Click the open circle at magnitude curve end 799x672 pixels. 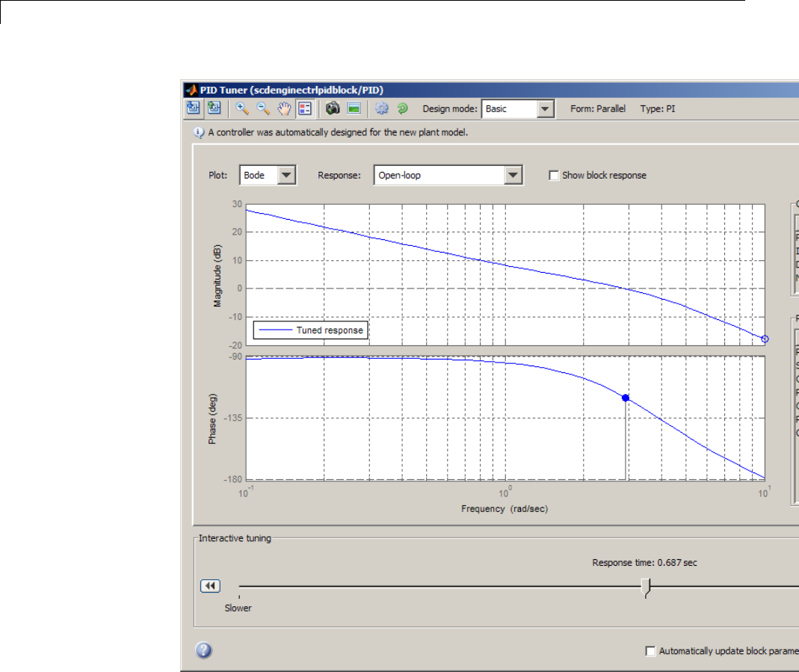[x=765, y=339]
